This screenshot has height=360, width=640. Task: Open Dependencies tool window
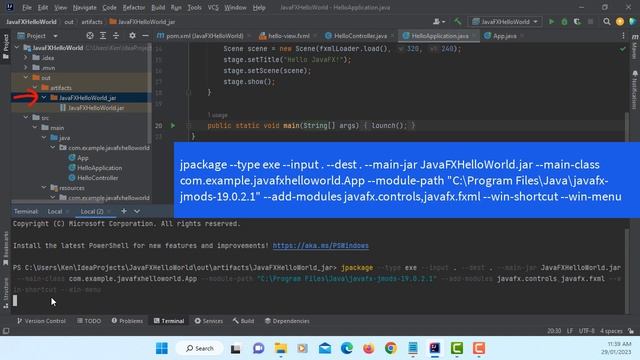pyautogui.click(x=287, y=321)
